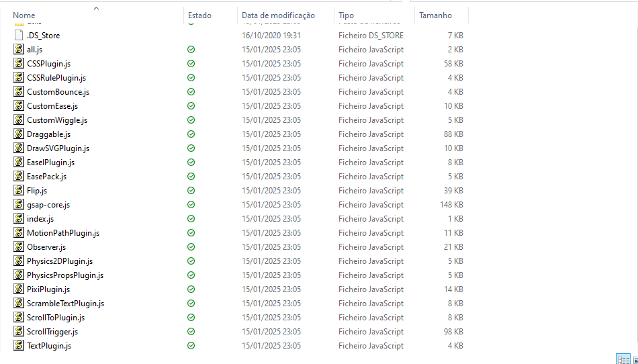Click sync status checkmark for TextPlugin.js
Viewport: 638px width, 364px height.
[191, 346]
